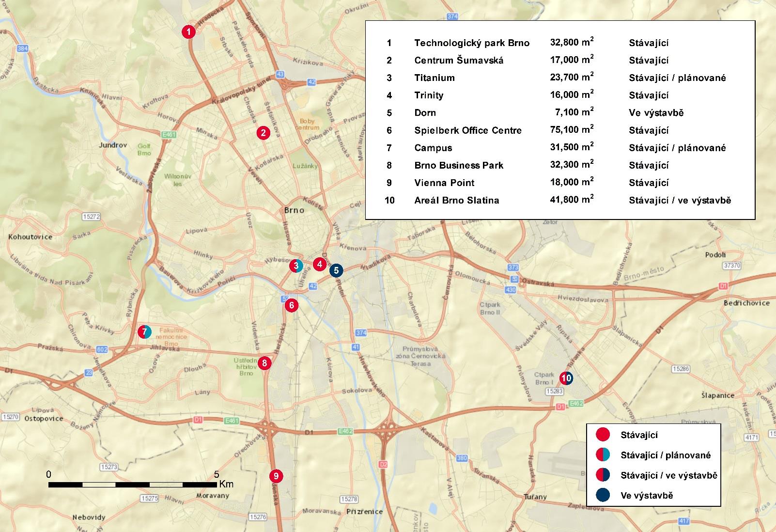Click the 'Titanium' name in the table

[435, 78]
